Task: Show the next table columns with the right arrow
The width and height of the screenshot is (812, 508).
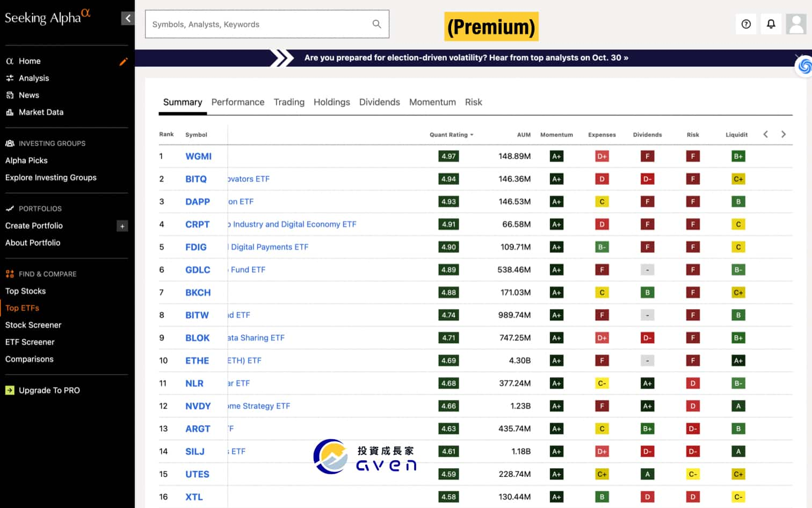Action: tap(784, 134)
